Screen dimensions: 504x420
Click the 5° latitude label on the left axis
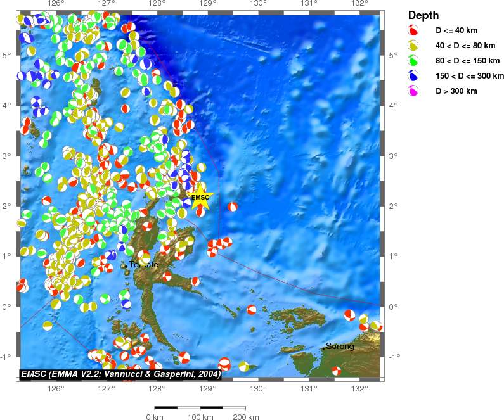tap(6, 55)
